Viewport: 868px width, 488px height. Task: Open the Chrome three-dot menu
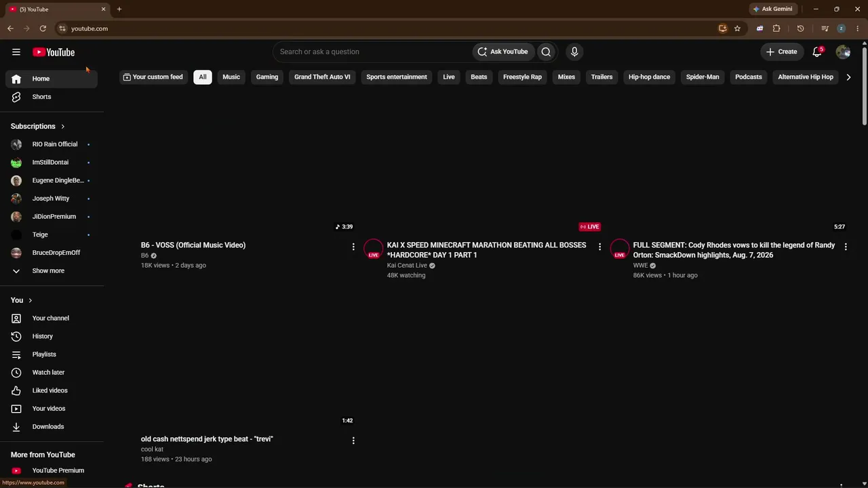click(x=857, y=28)
